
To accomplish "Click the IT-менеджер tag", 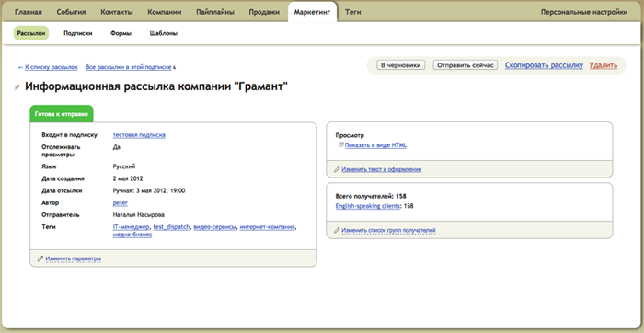I will (131, 226).
